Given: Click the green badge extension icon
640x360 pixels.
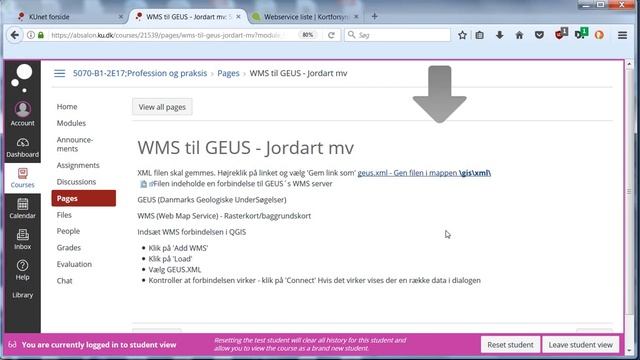Looking at the screenshot, I should click(581, 34).
